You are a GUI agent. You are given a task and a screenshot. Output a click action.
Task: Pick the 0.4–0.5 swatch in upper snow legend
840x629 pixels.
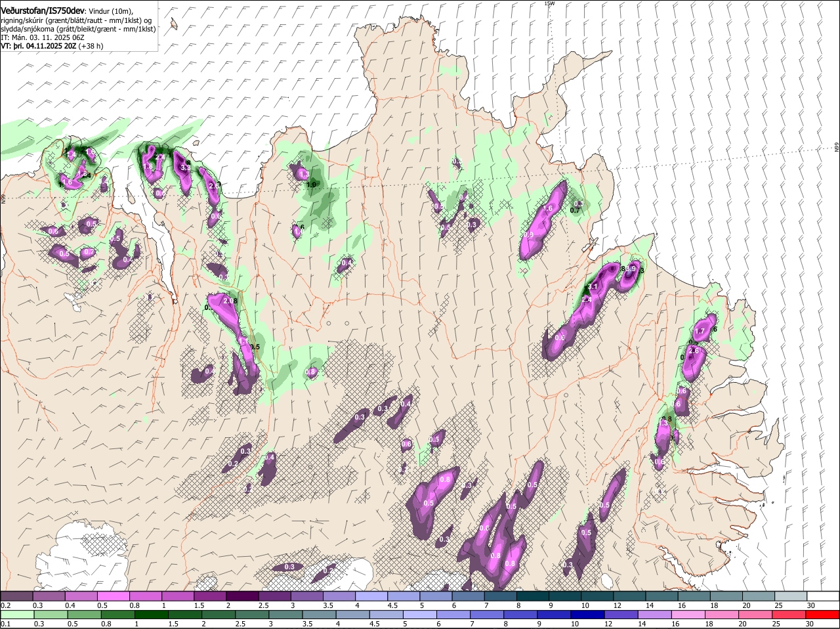point(81,596)
